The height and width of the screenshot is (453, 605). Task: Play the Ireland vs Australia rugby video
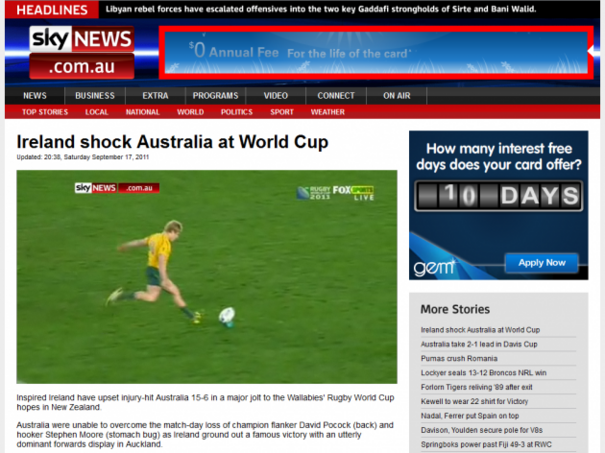click(x=206, y=277)
